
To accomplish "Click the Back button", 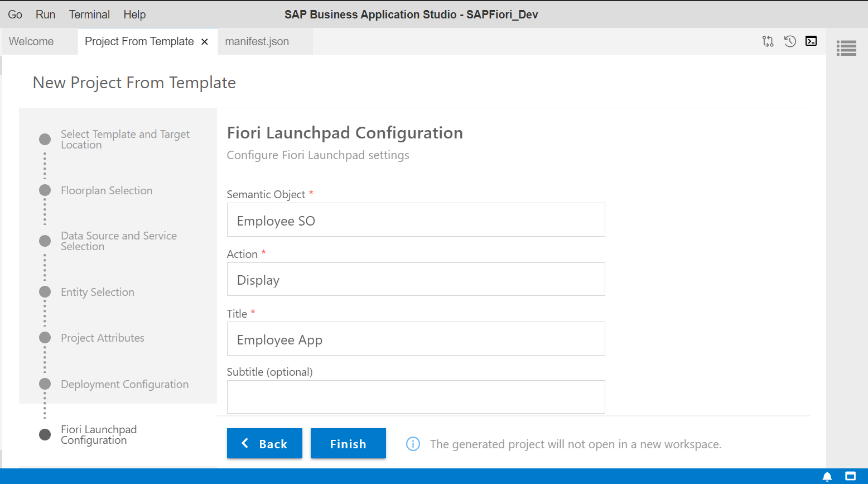I will (264, 443).
